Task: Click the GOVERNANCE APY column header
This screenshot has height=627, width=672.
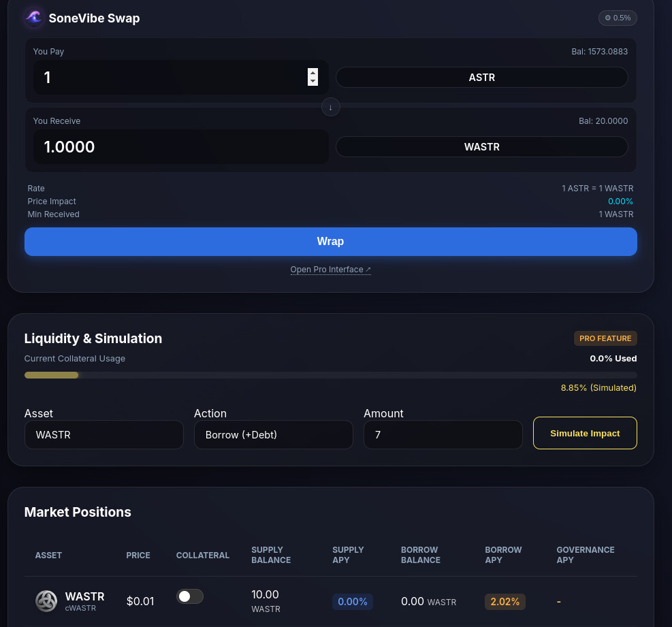Action: [x=586, y=555]
